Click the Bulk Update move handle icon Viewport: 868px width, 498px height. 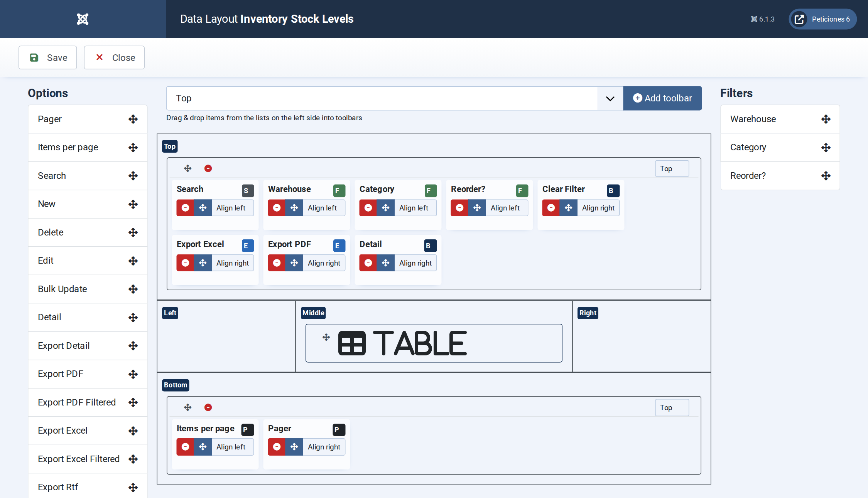coord(133,289)
